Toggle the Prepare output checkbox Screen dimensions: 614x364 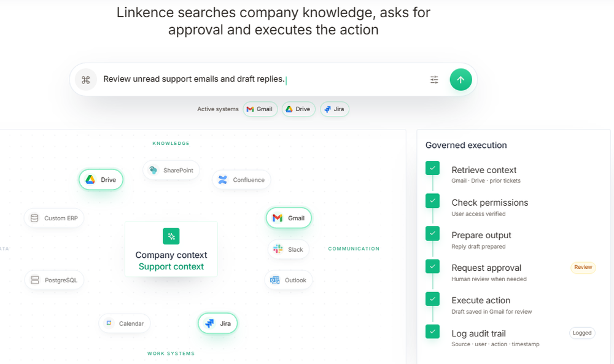pos(432,233)
